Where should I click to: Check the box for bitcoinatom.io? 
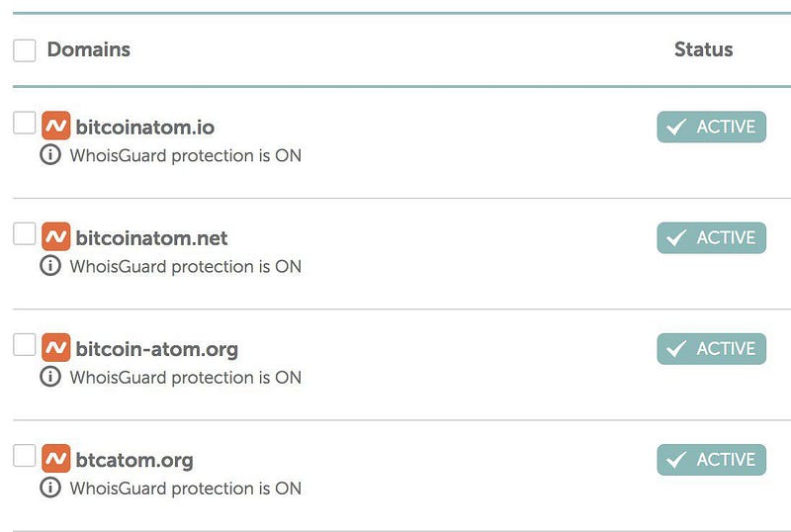[x=24, y=123]
